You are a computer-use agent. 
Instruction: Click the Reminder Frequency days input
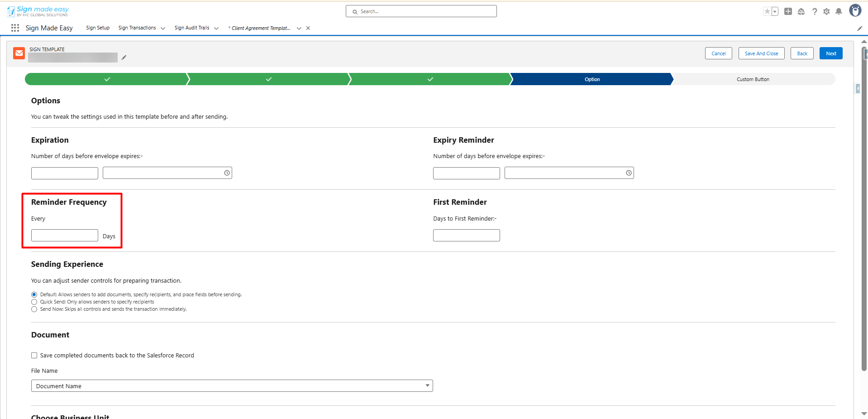click(65, 236)
